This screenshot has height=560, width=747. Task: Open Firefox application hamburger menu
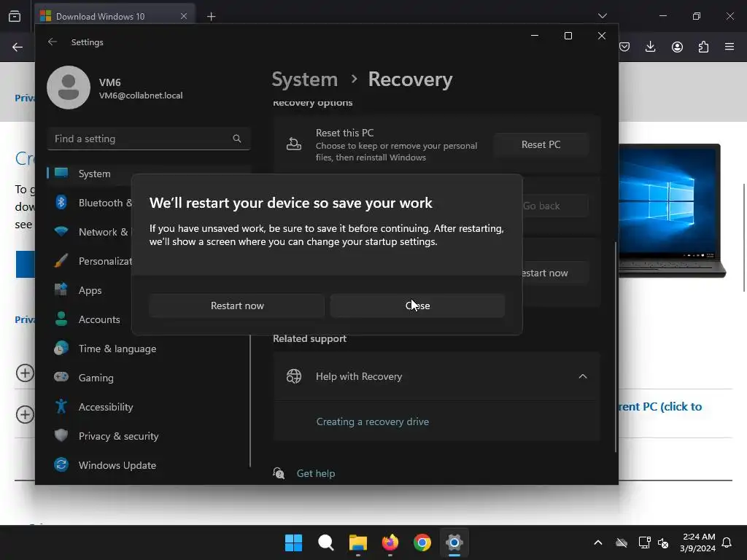pos(729,47)
